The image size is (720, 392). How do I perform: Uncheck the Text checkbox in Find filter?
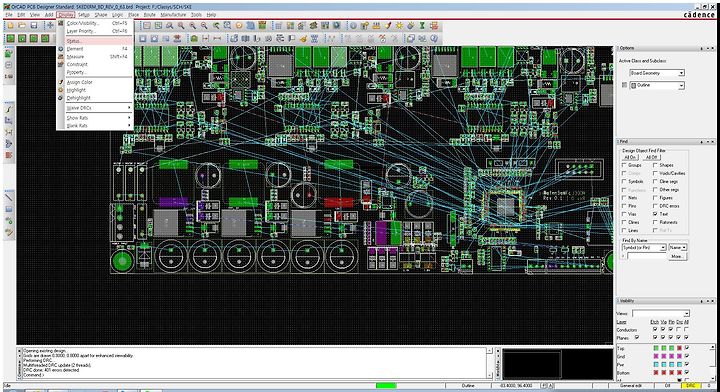click(655, 214)
